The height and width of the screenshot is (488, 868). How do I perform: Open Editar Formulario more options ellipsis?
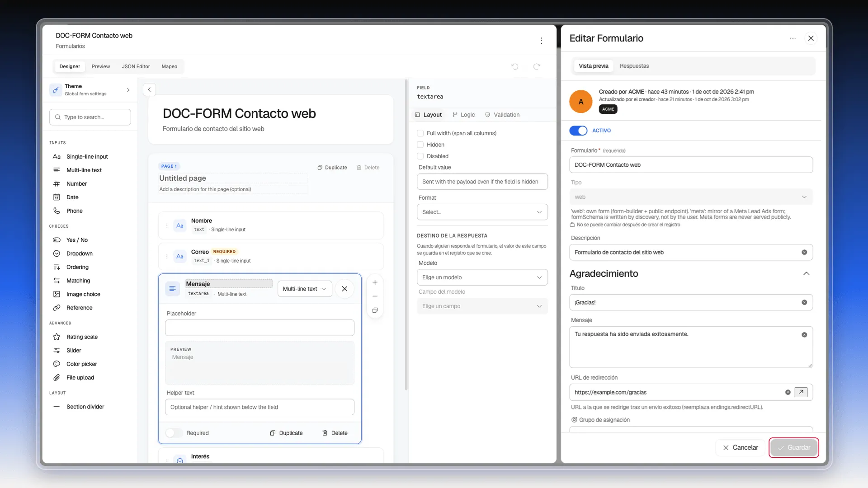[793, 38]
